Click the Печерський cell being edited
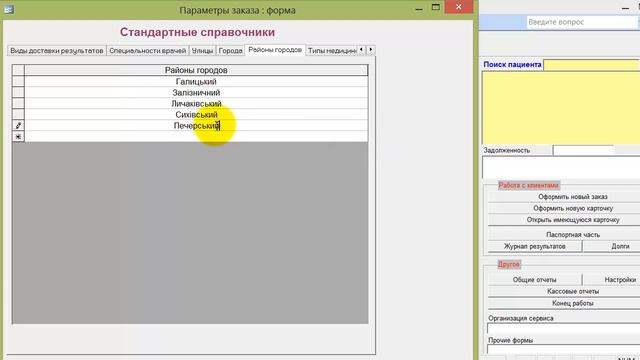Screen dimensions: 640x360 coord(196,126)
